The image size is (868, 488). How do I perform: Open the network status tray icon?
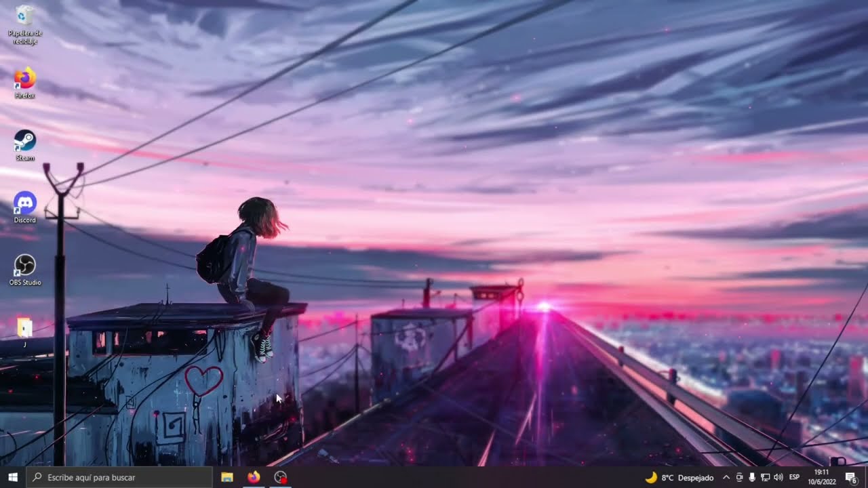tap(765, 477)
